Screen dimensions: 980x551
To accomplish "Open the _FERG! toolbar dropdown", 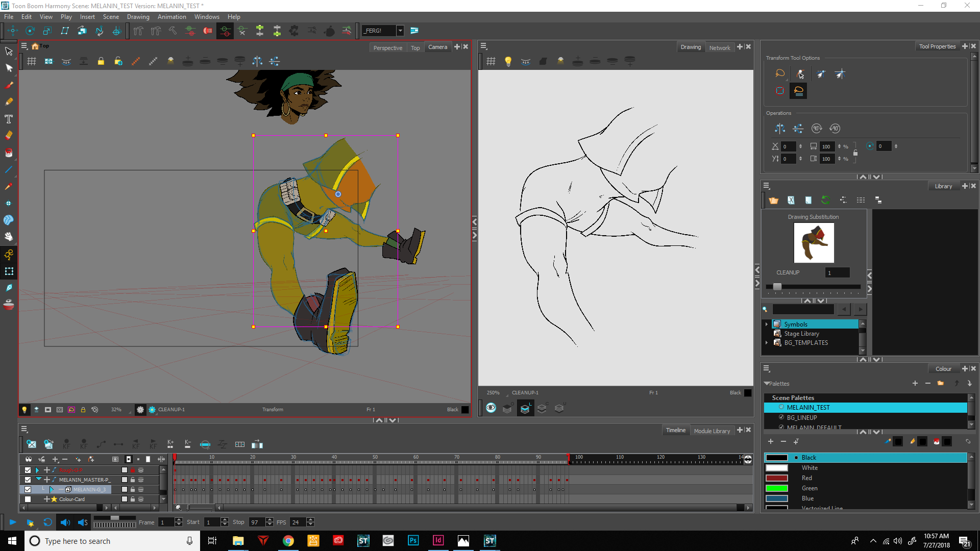I will [400, 31].
